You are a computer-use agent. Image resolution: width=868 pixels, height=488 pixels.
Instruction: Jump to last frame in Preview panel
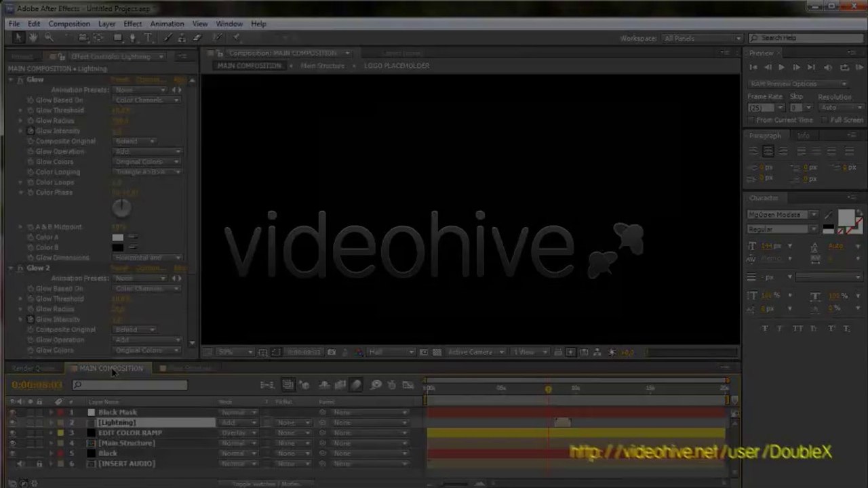pos(811,68)
